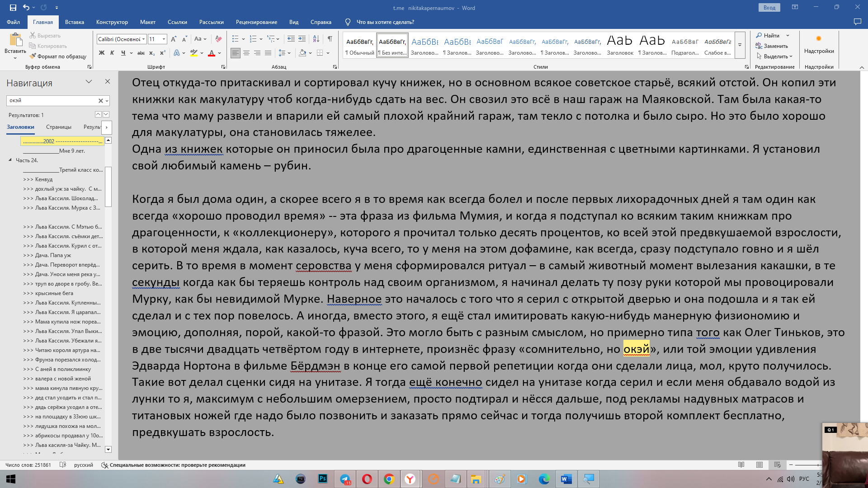Increase the paragraph indent
This screenshot has width=868, height=488.
tap(302, 39)
